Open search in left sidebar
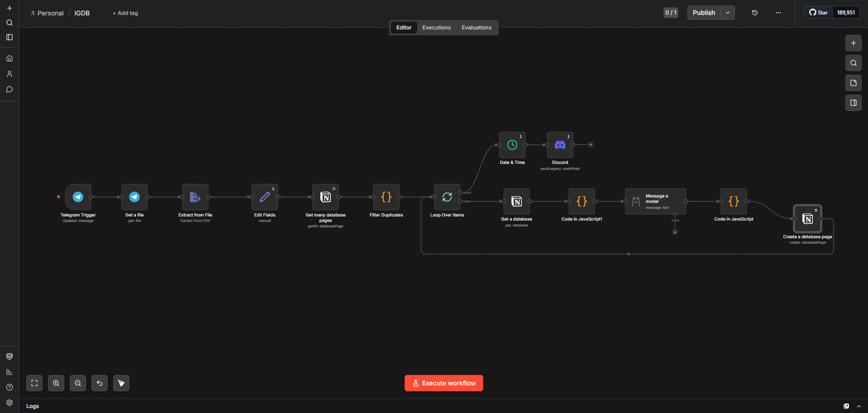 (x=10, y=23)
